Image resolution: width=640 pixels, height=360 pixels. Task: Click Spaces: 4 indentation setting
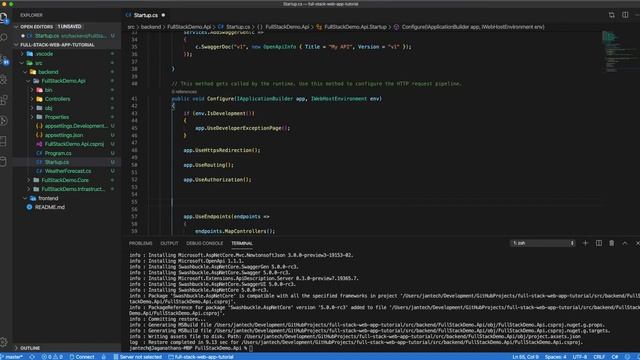556,357
